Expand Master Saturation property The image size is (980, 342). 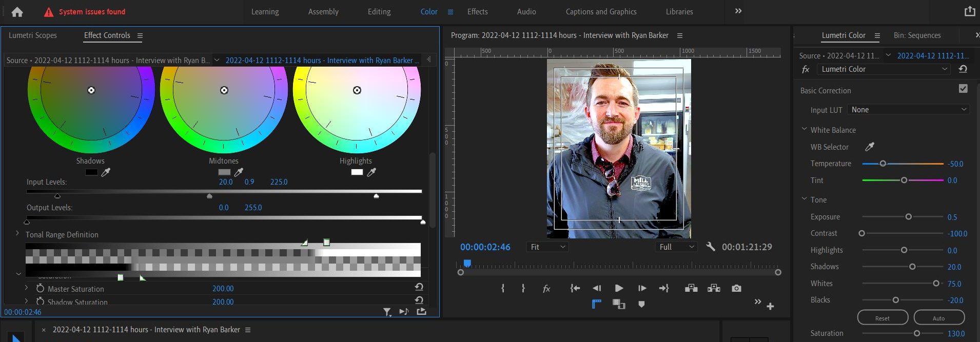tap(26, 288)
